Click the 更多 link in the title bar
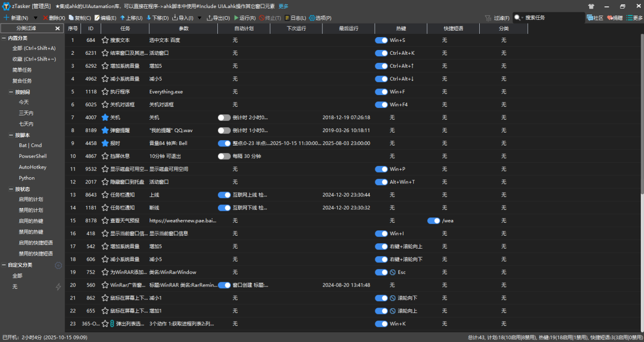 coord(283,6)
